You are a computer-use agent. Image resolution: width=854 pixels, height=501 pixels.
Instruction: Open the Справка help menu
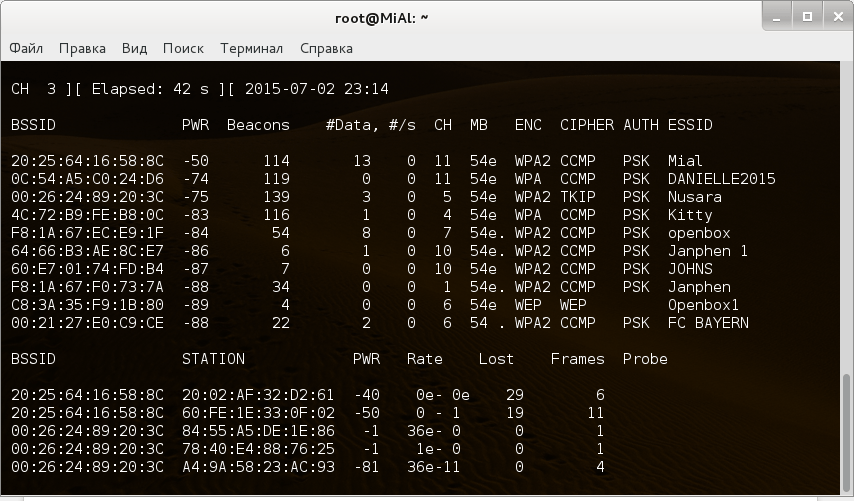326,48
